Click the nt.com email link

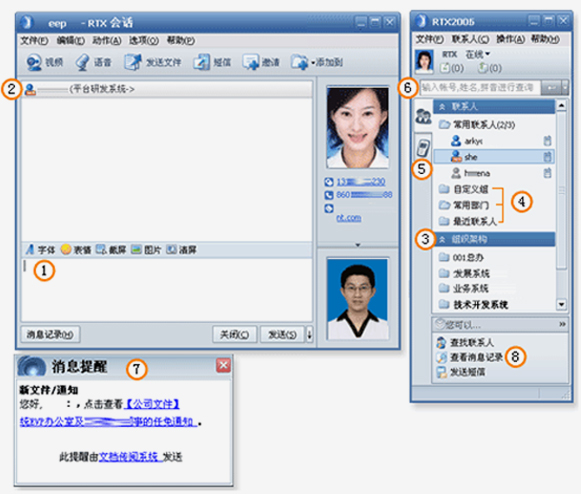(349, 218)
